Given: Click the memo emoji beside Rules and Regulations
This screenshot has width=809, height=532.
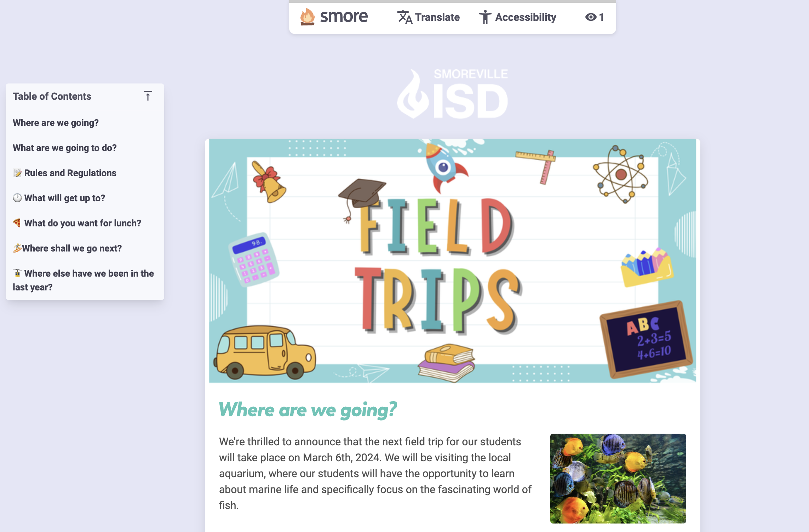Looking at the screenshot, I should (17, 173).
